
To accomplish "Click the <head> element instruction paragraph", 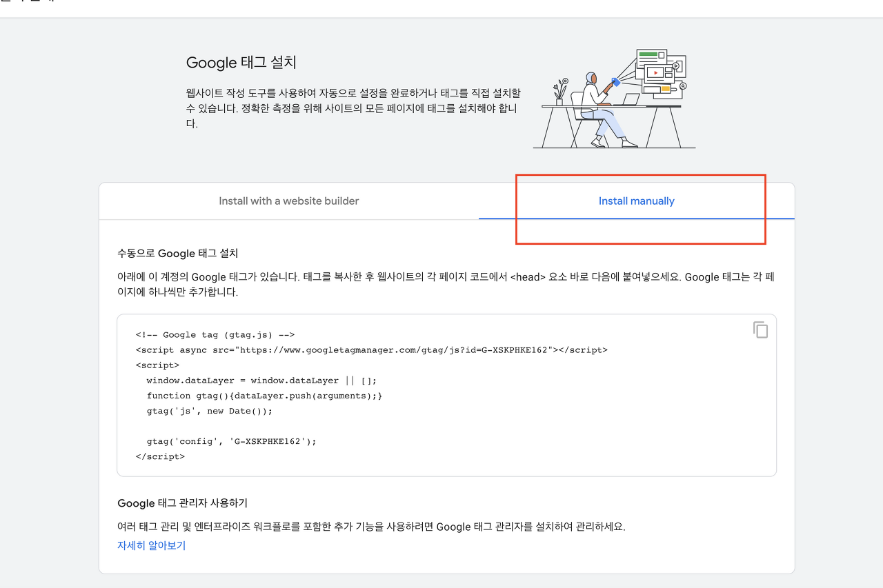I will click(x=446, y=284).
